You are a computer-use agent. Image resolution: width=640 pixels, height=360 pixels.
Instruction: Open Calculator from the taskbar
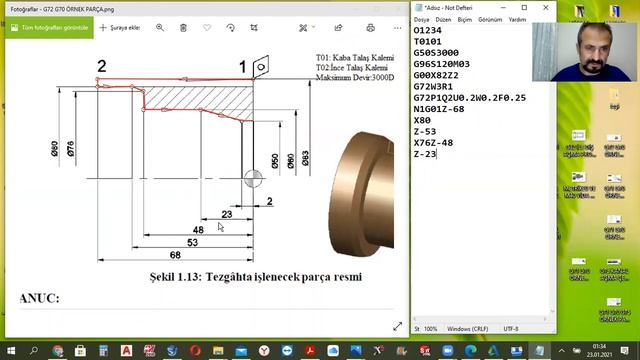click(103, 351)
